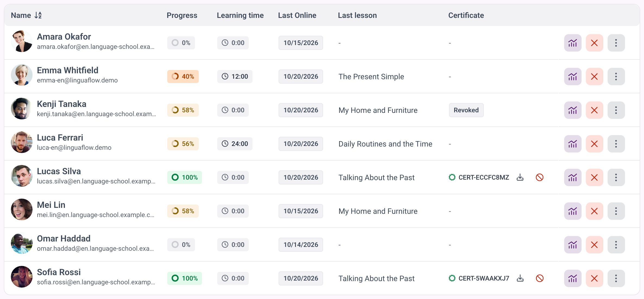
Task: Expand more actions for Kenji Tanaka
Action: (x=616, y=110)
